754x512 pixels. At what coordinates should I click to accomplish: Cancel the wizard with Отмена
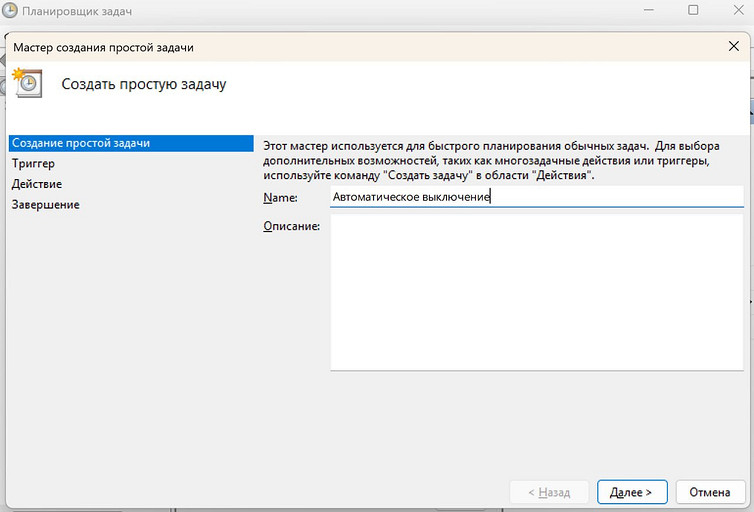pyautogui.click(x=710, y=492)
